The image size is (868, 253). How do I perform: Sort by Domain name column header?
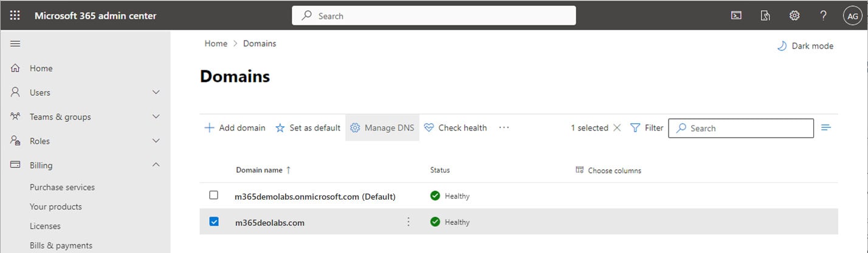tap(263, 170)
